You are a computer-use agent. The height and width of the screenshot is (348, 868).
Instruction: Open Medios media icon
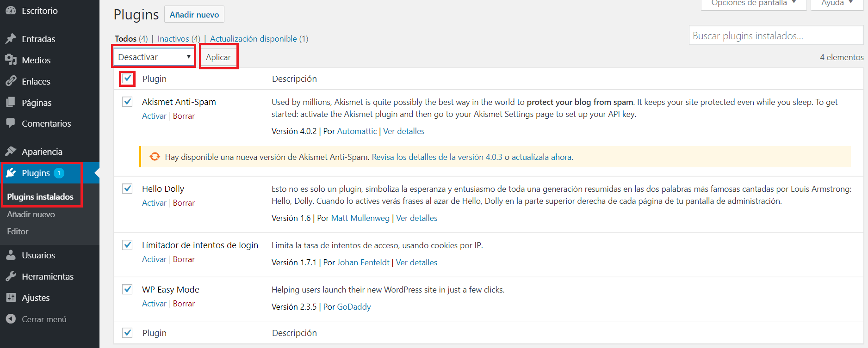pyautogui.click(x=11, y=60)
